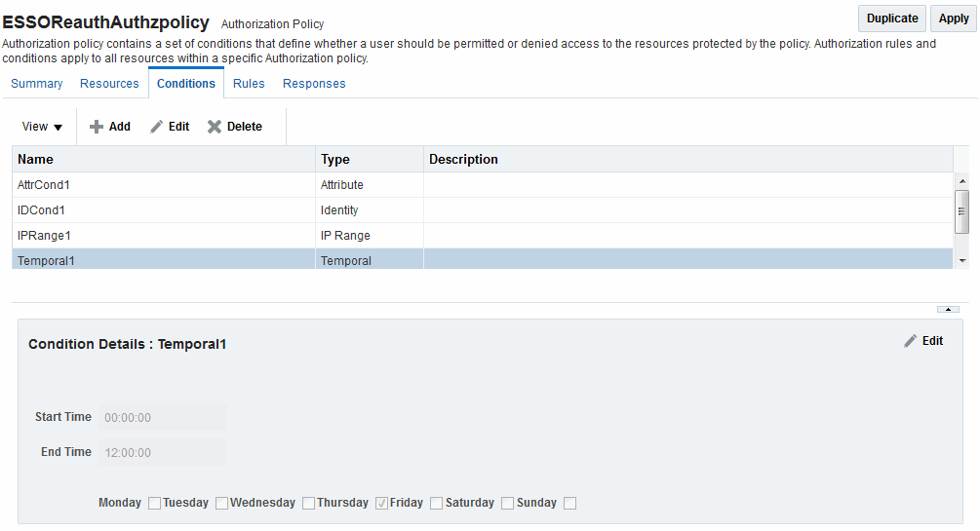The width and height of the screenshot is (980, 531).
Task: Click the Type column header
Action: tap(370, 160)
